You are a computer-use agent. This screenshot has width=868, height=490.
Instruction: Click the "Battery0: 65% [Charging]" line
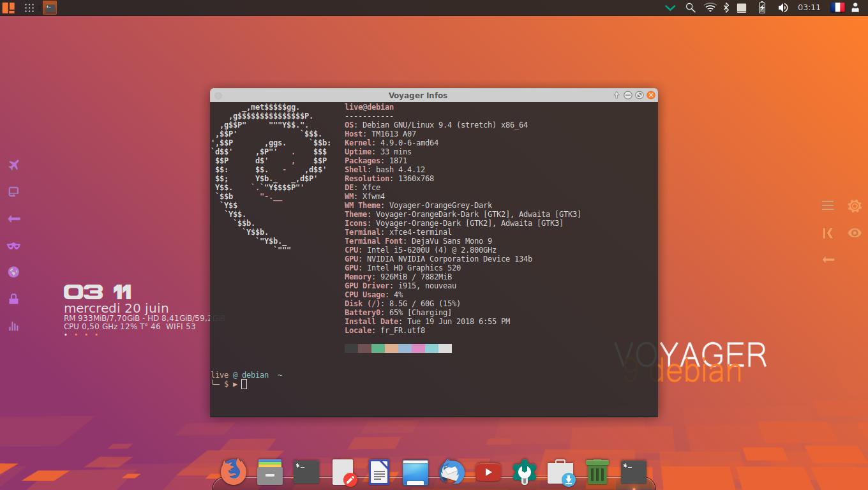(x=398, y=313)
